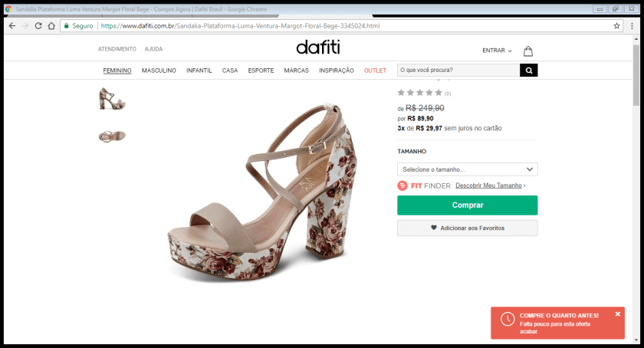Open the OUTLET menu item

click(x=375, y=71)
